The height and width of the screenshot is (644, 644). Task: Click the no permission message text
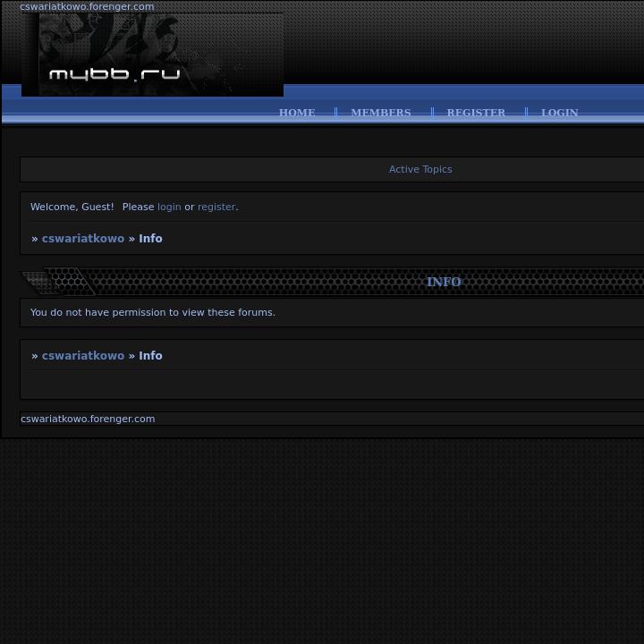coord(153,312)
